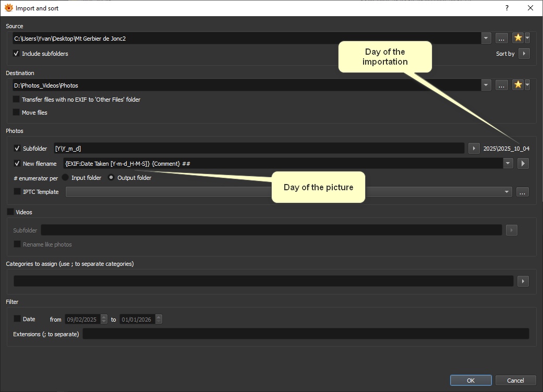Image resolution: width=543 pixels, height=392 pixels.
Task: Click the Source favorites star icon
Action: [x=518, y=38]
